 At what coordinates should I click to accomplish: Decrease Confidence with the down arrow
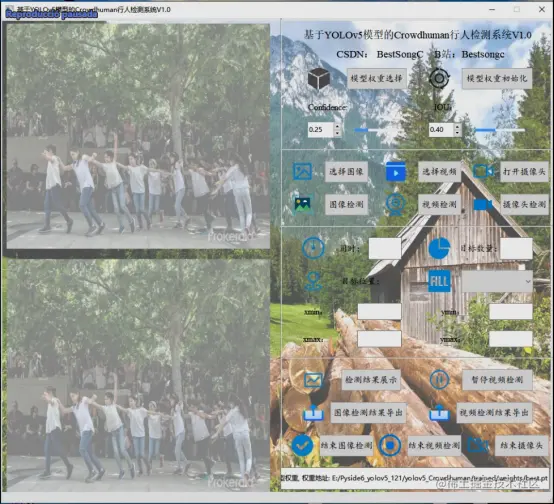click(337, 133)
